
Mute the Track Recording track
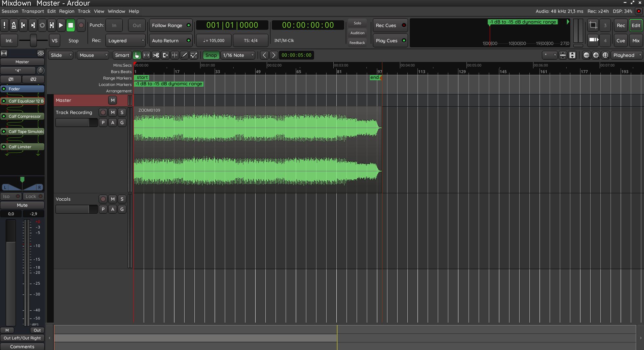pyautogui.click(x=113, y=112)
